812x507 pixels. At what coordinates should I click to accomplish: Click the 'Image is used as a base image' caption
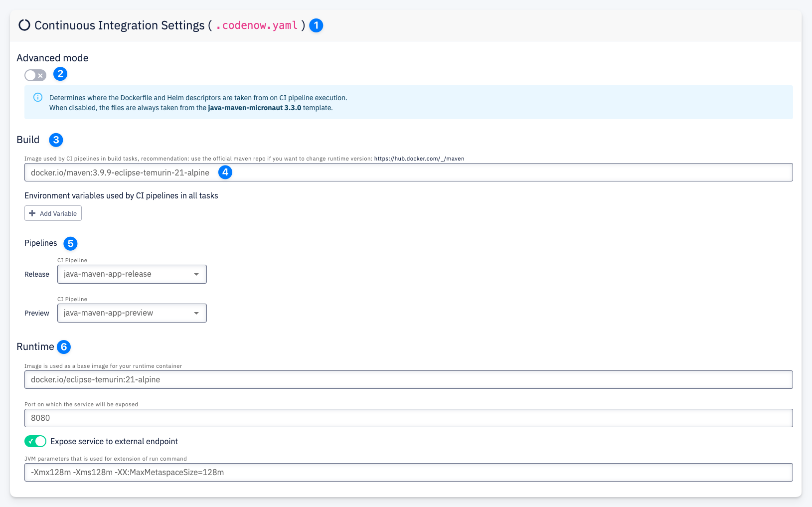pos(103,366)
